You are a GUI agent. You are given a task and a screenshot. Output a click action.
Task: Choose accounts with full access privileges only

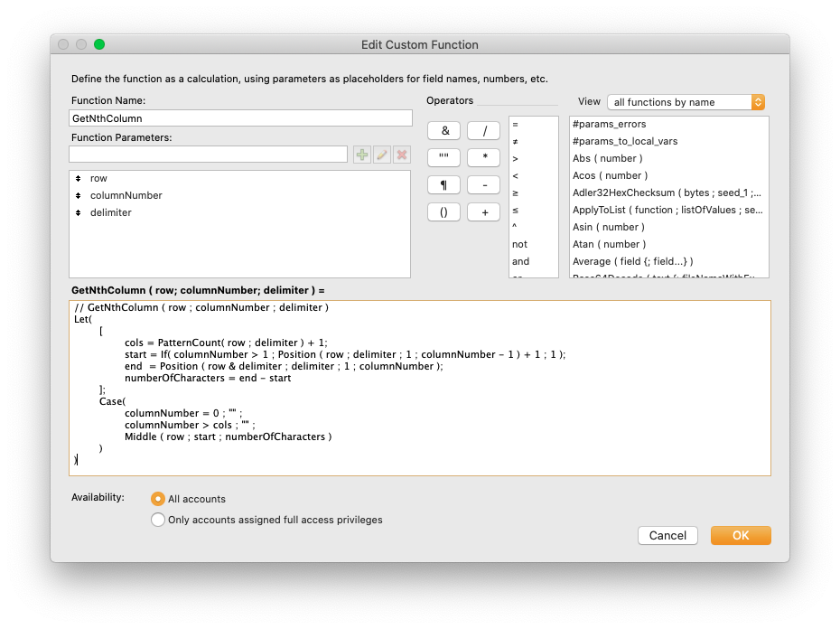pos(158,520)
